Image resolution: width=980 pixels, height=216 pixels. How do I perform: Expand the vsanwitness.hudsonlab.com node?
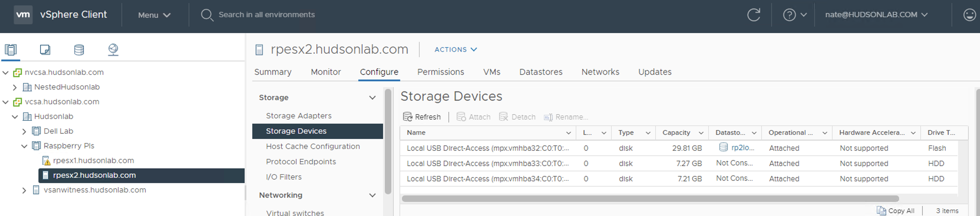coord(24,190)
